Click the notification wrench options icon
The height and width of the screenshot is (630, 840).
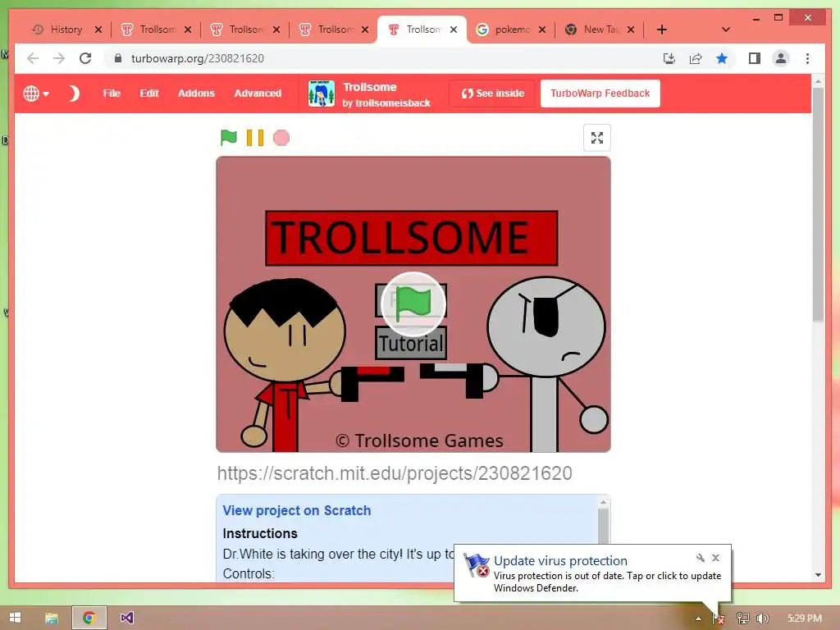point(701,558)
